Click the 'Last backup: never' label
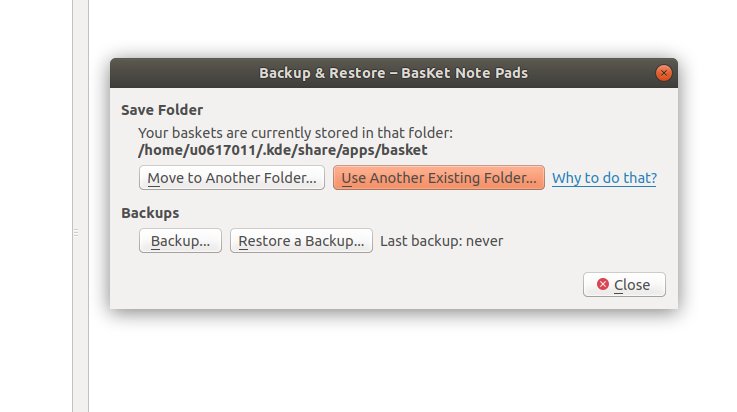 [x=441, y=241]
